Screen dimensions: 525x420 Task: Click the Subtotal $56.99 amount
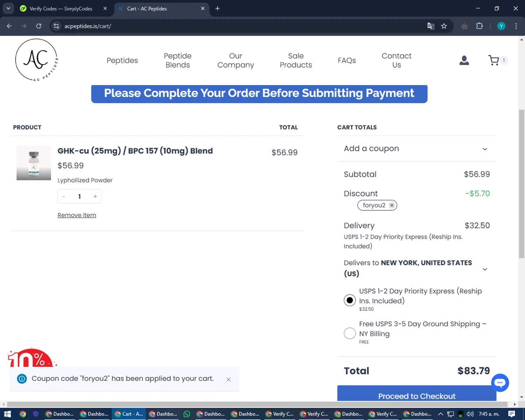[x=477, y=174]
